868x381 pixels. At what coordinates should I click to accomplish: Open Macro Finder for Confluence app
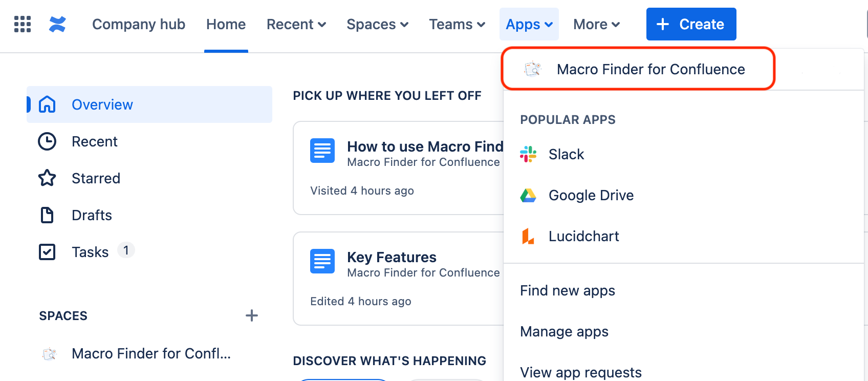pos(638,69)
